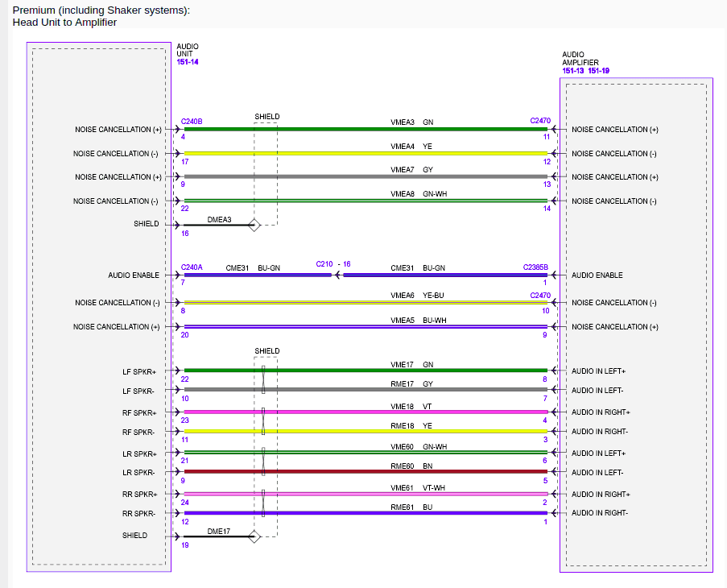Screen dimensions: 727x588
Task: Click the AUDIO ENABLE label on the amplifier
Action: [x=597, y=275]
